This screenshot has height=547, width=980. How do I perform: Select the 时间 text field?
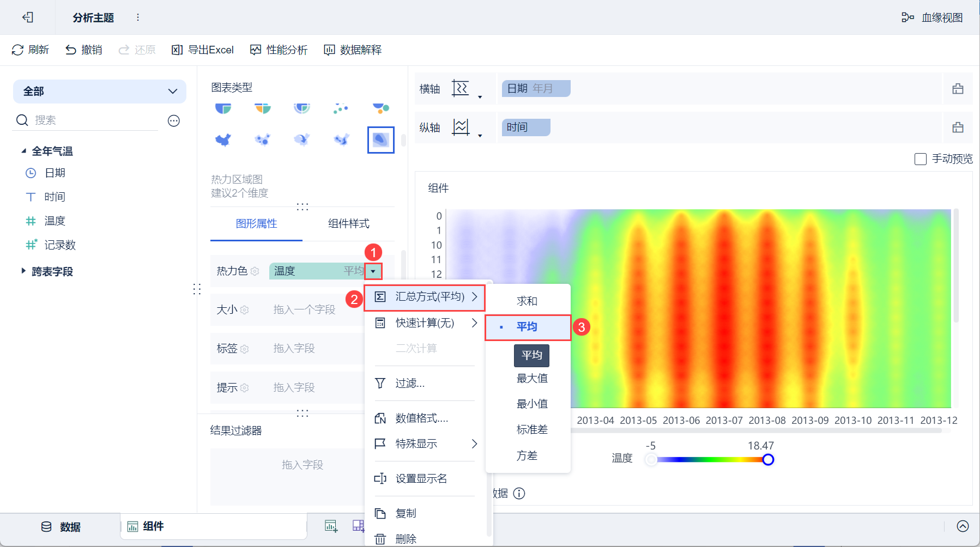click(x=55, y=197)
